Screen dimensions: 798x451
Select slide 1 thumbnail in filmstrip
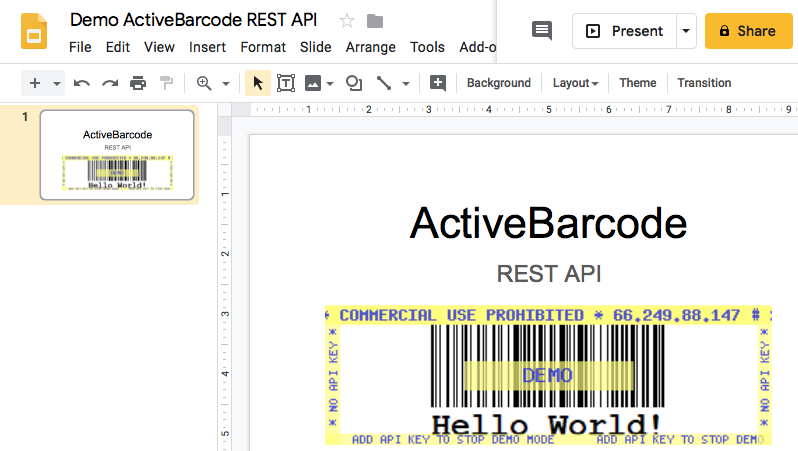tap(117, 155)
